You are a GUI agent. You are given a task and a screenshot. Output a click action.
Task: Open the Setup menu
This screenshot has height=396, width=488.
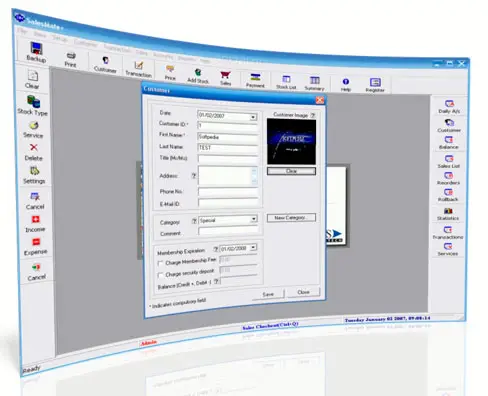[x=60, y=39]
